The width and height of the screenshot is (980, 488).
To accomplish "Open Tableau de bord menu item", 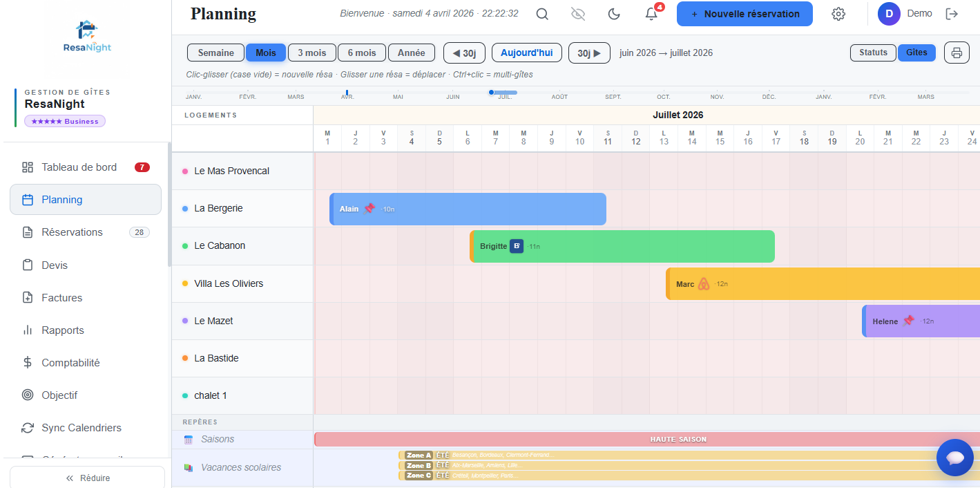I will point(86,167).
